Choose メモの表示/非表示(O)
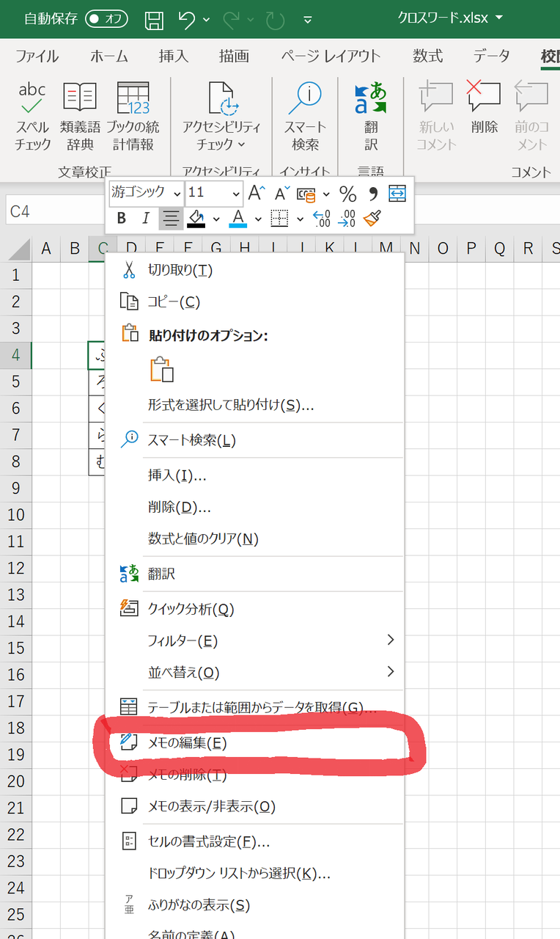This screenshot has height=939, width=560. click(255, 806)
